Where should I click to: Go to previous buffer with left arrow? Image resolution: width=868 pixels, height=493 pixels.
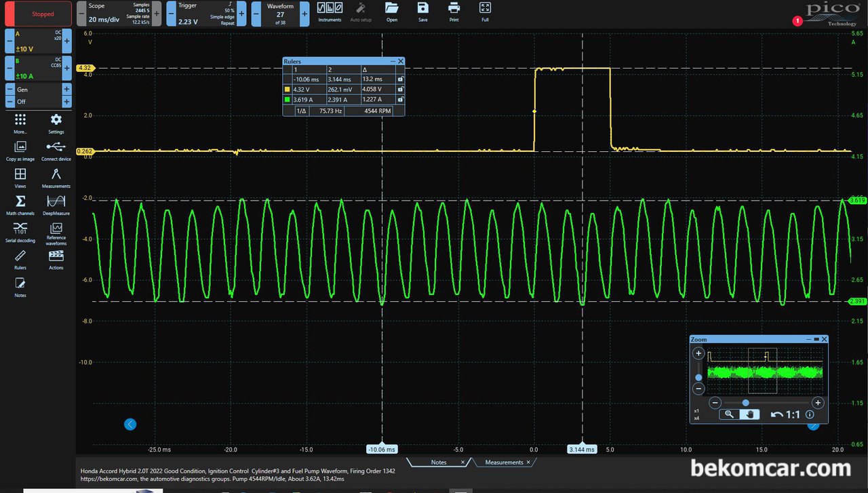tap(130, 424)
